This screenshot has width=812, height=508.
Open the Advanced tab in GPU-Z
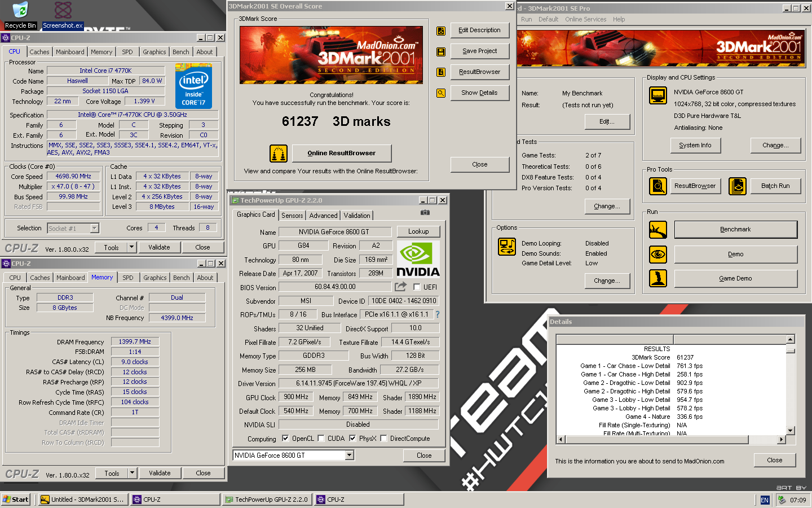pyautogui.click(x=323, y=216)
